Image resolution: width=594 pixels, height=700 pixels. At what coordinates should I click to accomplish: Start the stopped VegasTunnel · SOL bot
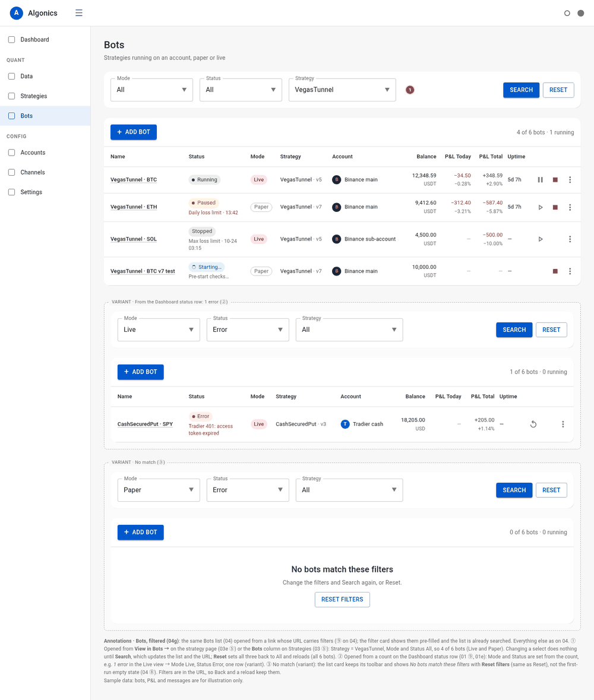tap(541, 239)
